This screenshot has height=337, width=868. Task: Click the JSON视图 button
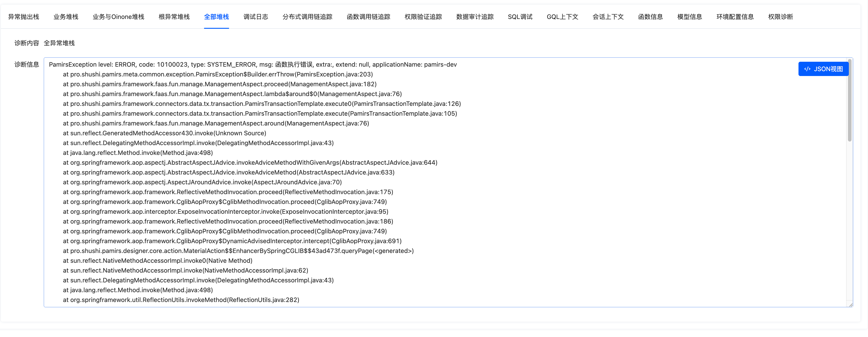click(823, 69)
